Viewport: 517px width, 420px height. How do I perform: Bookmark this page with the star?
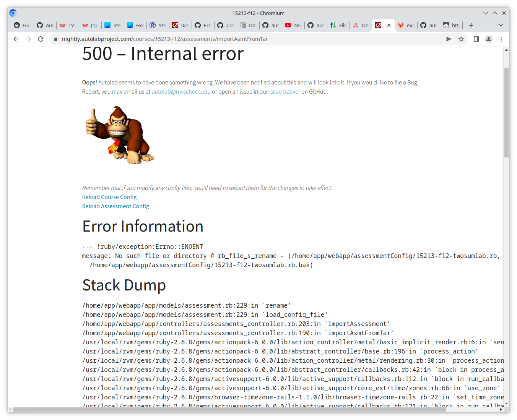461,39
